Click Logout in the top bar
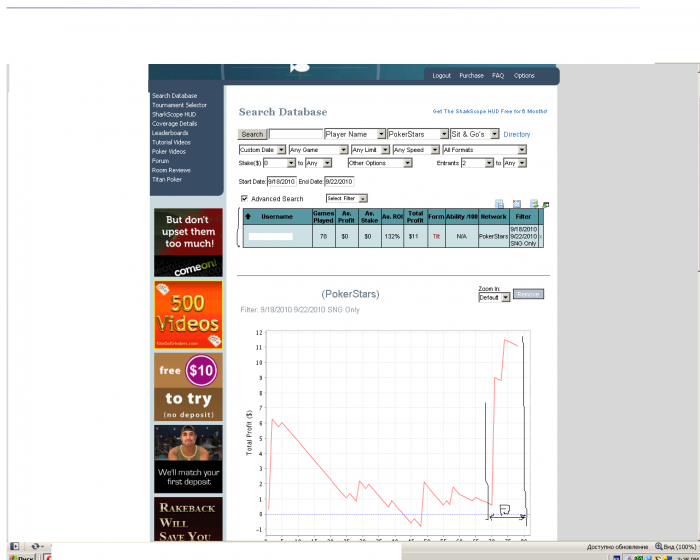700x560 pixels. point(442,75)
